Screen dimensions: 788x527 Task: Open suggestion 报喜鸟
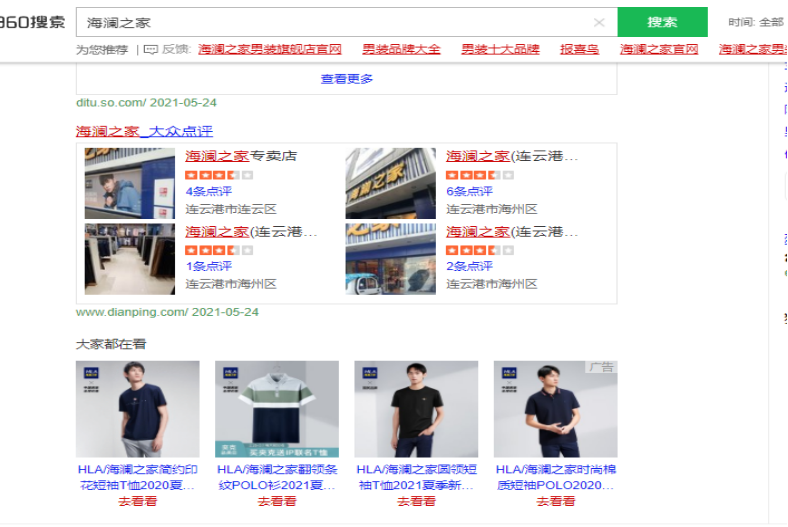point(579,49)
